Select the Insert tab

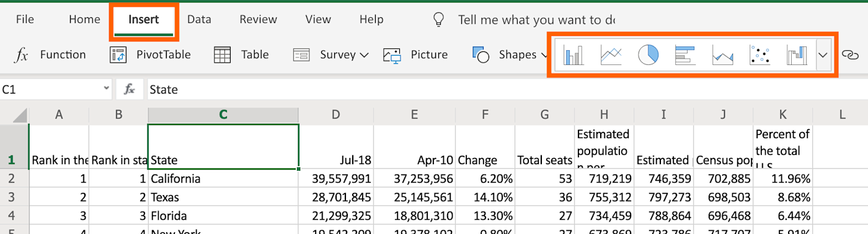tap(144, 19)
